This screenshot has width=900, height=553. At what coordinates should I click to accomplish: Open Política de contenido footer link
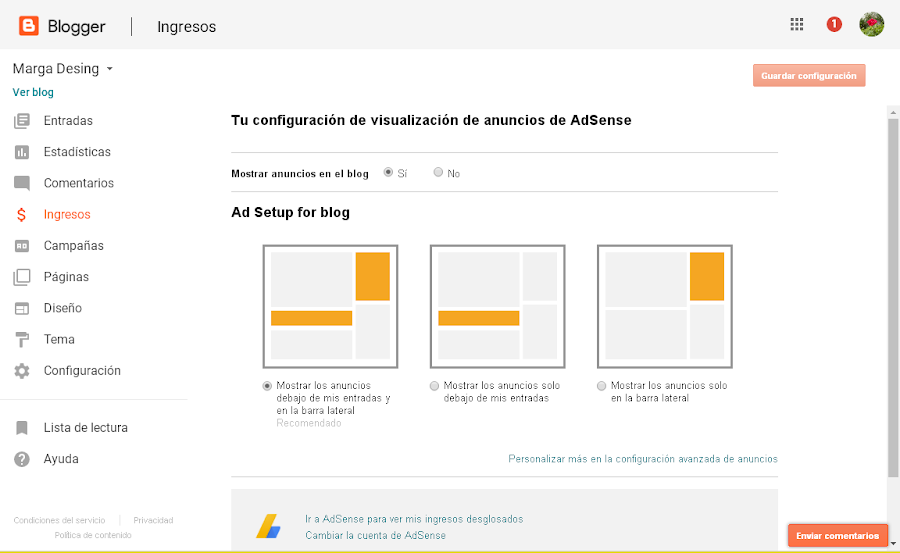coord(93,535)
